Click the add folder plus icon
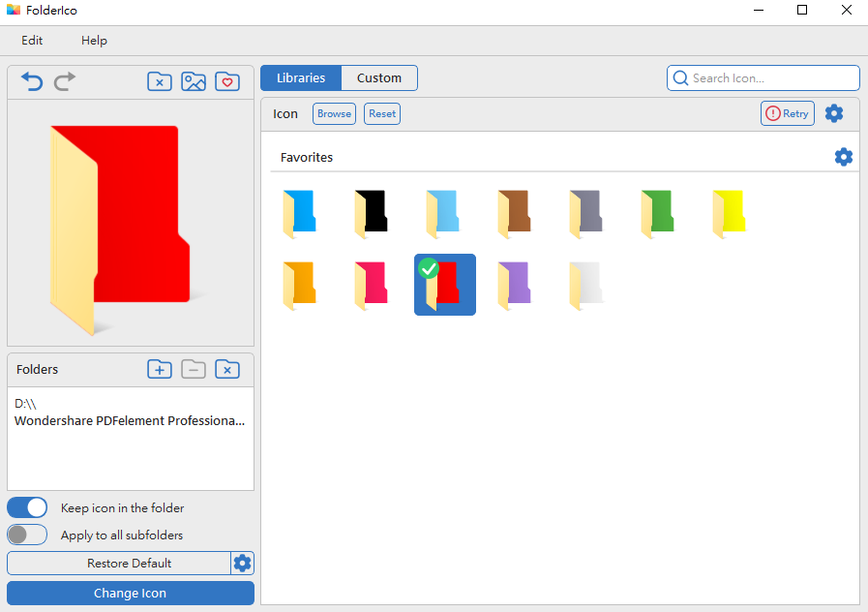The height and width of the screenshot is (612, 868). [x=160, y=369]
